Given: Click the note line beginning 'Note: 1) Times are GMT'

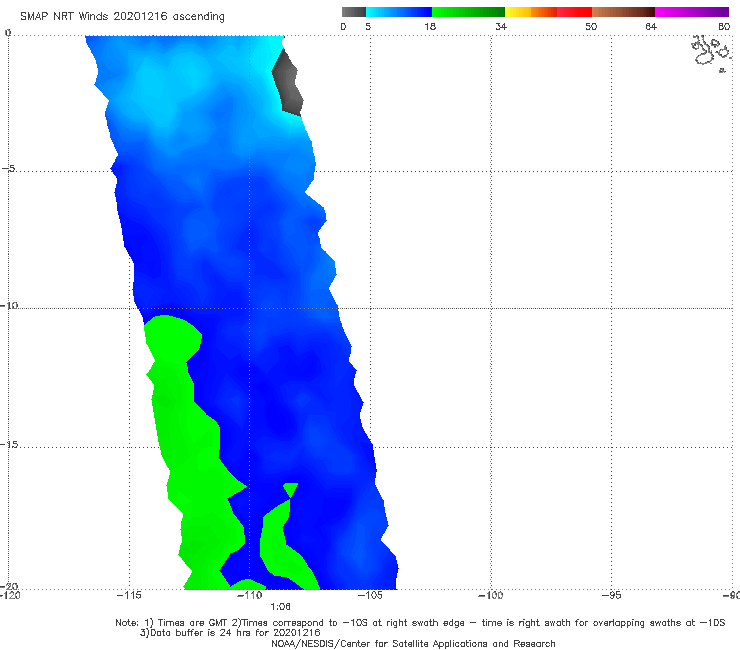Looking at the screenshot, I should coord(420,623).
